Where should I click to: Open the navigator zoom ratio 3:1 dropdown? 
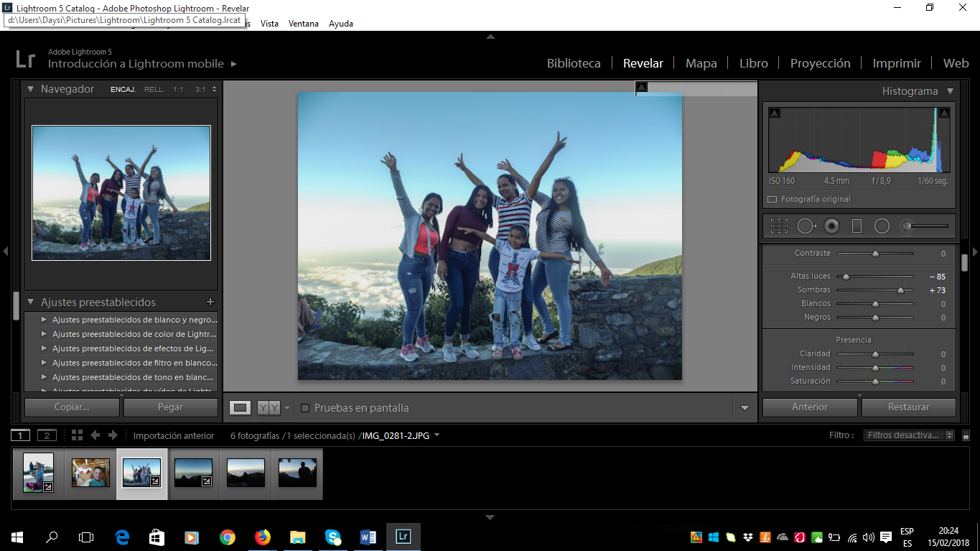(x=214, y=90)
